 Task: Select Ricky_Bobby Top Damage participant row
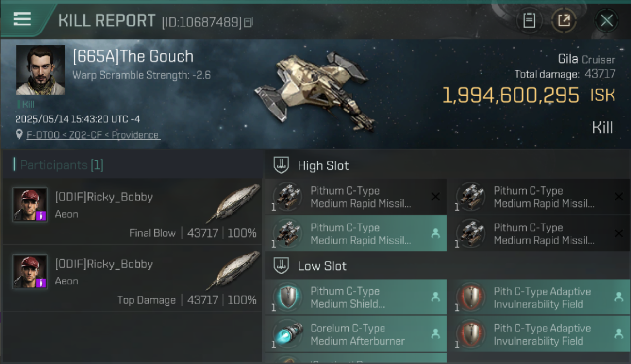tap(132, 278)
